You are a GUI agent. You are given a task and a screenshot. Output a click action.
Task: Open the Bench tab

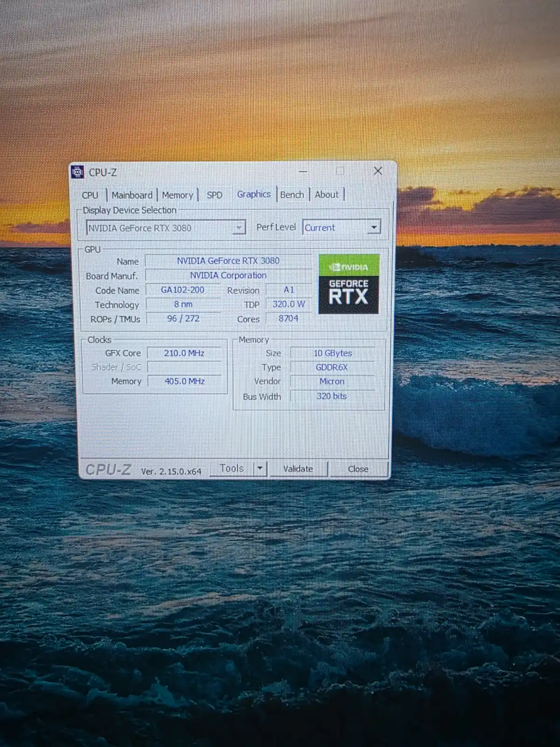click(x=292, y=195)
